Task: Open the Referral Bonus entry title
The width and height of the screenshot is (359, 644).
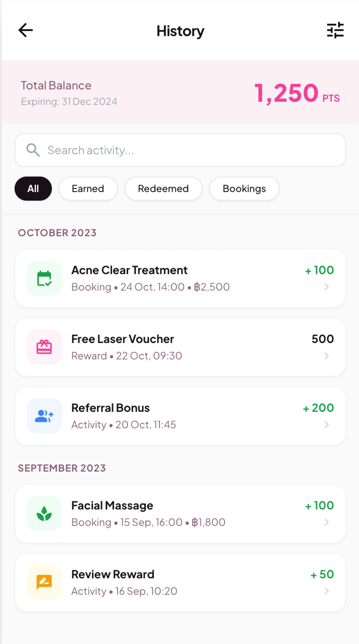Action: 111,408
